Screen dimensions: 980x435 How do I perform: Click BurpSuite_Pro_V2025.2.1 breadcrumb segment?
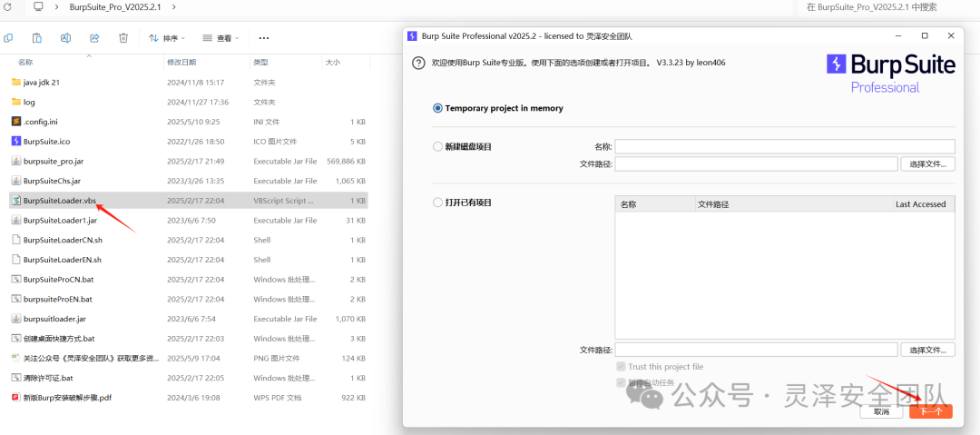pyautogui.click(x=117, y=7)
